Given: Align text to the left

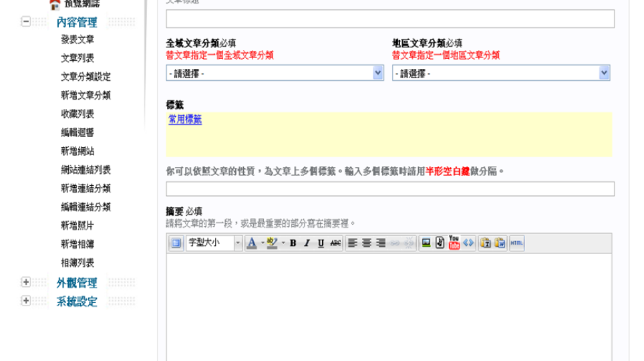Looking at the screenshot, I should tap(353, 243).
